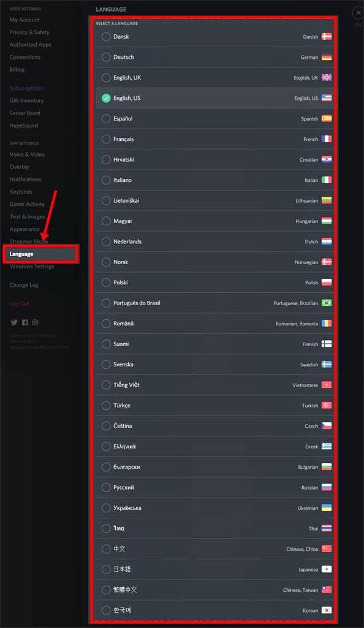Click the Twitter icon in the sidebar footer
364x628 pixels.
(13, 322)
